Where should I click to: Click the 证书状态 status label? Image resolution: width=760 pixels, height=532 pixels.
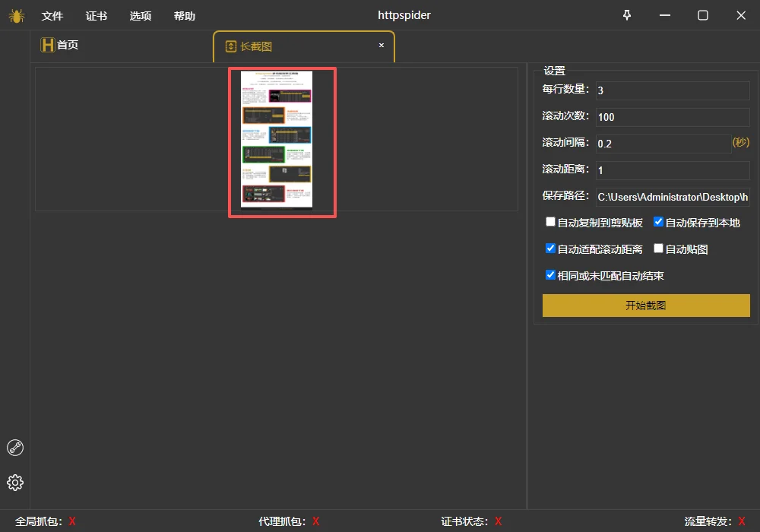tap(464, 521)
